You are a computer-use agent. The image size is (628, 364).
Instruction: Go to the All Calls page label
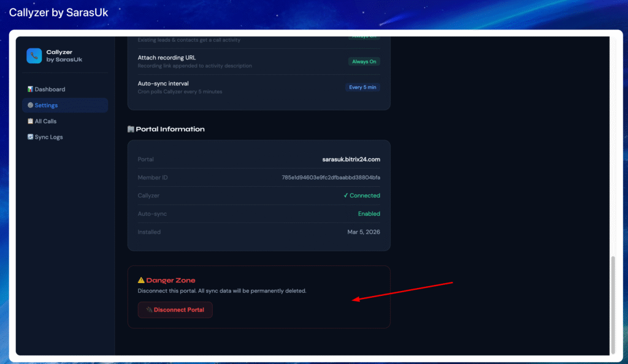pos(45,121)
